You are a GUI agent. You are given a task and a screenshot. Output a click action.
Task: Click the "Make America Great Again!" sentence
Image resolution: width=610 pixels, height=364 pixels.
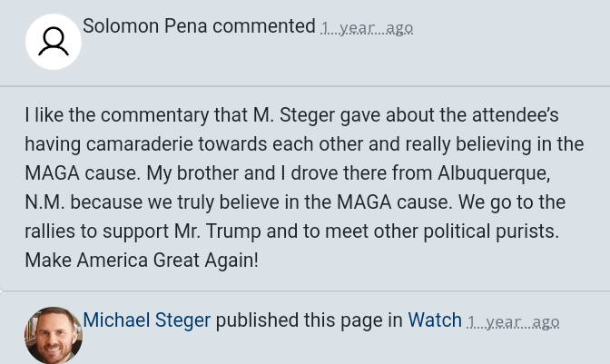tap(142, 261)
